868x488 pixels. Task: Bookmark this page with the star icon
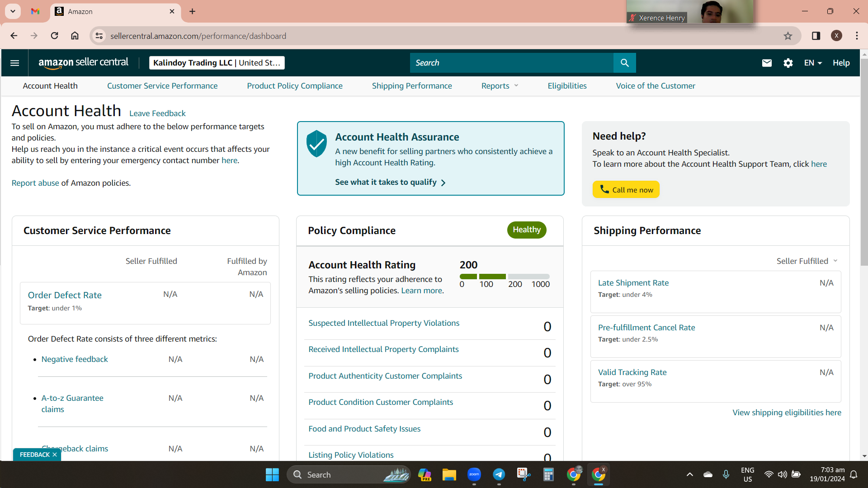pyautogui.click(x=788, y=36)
